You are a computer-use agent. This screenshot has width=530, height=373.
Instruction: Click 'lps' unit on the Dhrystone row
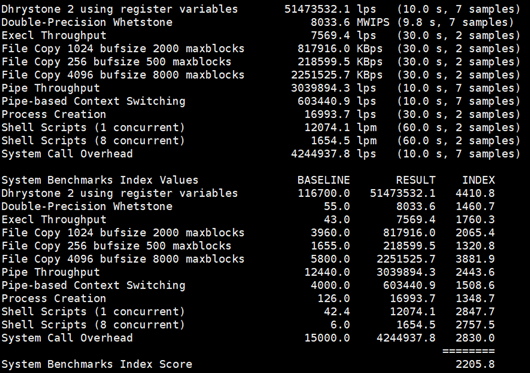coord(366,9)
